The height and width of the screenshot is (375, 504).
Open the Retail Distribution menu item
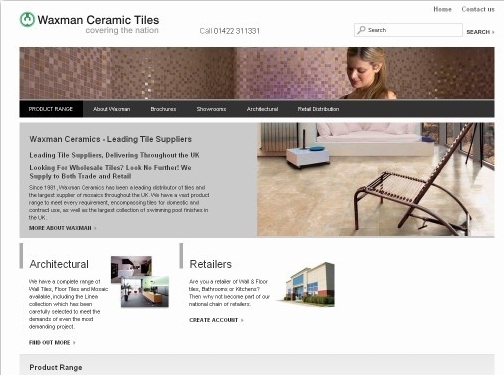(x=318, y=109)
